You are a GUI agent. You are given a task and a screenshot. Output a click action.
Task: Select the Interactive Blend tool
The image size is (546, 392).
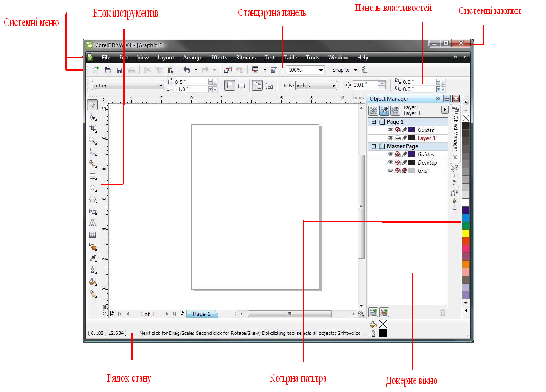coord(92,247)
